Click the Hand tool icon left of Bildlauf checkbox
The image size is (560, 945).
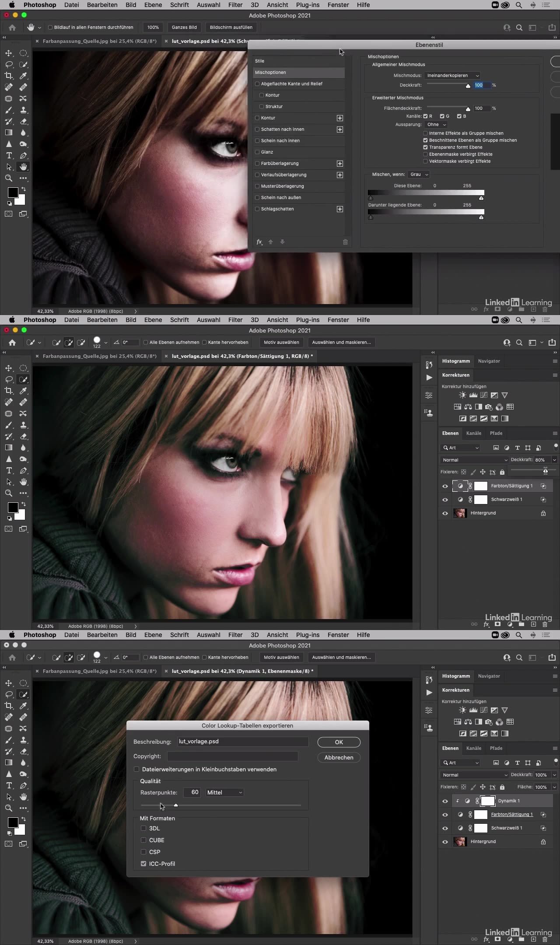click(x=31, y=27)
